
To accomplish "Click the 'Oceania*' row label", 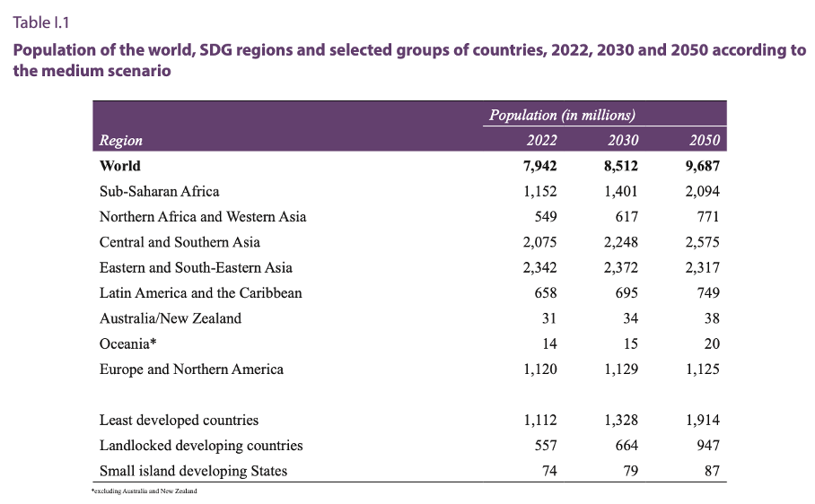I will pos(128,343).
